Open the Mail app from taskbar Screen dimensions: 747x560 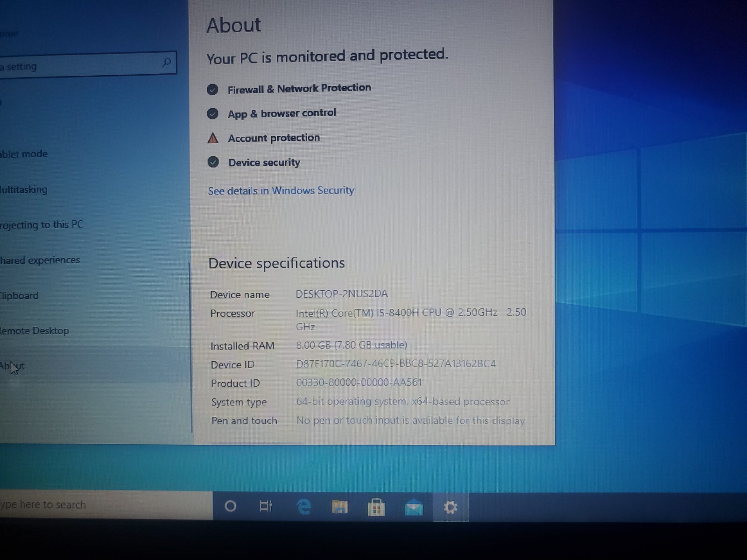[x=414, y=507]
